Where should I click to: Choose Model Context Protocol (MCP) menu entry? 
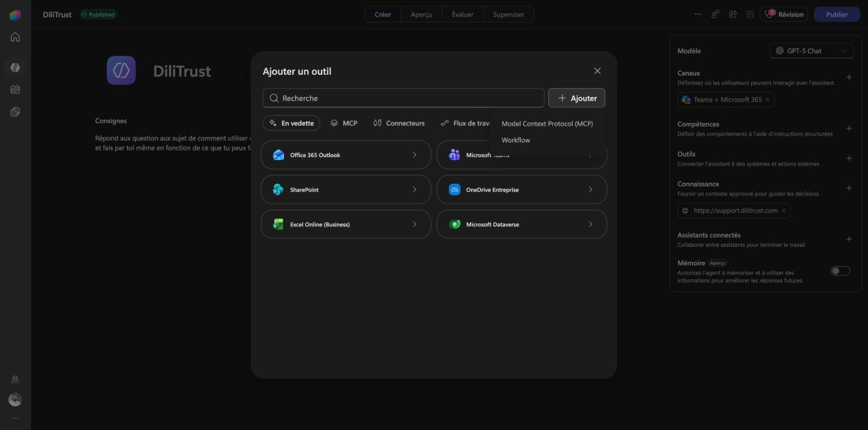[x=547, y=123]
